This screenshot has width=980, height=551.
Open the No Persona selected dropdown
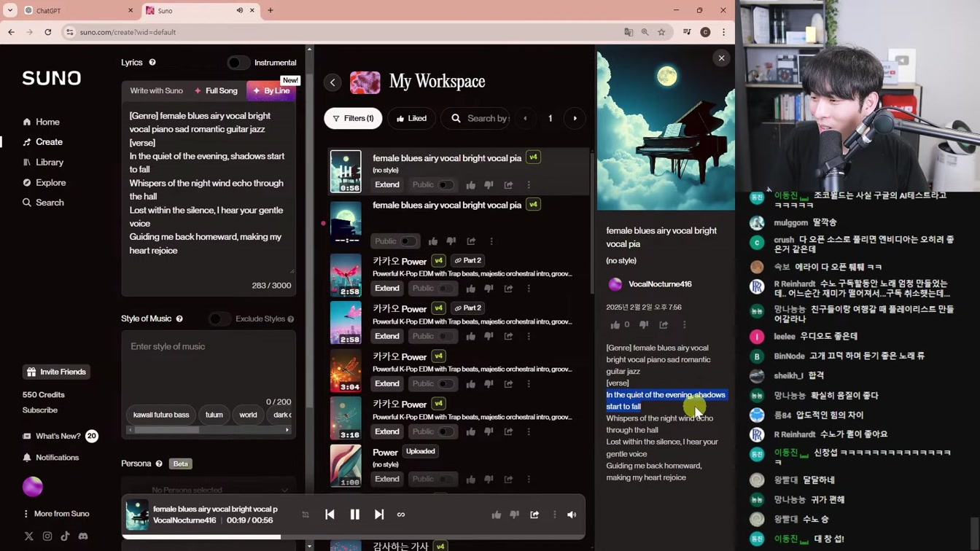coord(209,490)
